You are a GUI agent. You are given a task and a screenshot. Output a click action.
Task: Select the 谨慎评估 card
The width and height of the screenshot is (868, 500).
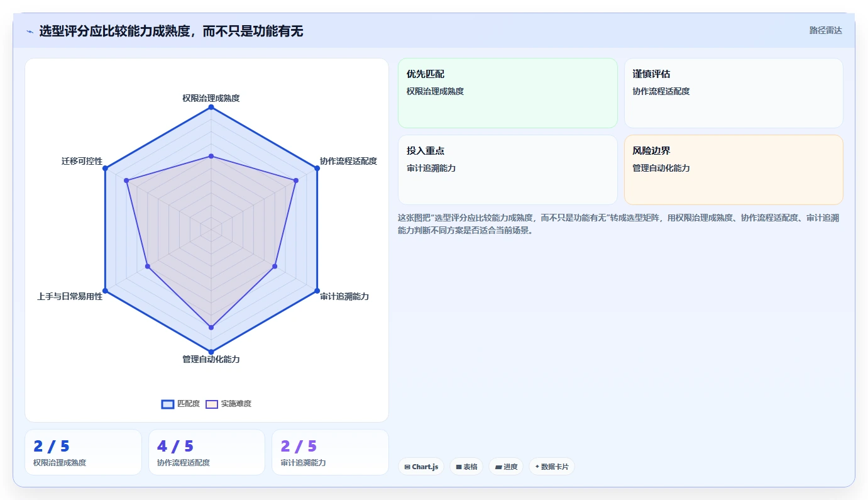pyautogui.click(x=733, y=93)
